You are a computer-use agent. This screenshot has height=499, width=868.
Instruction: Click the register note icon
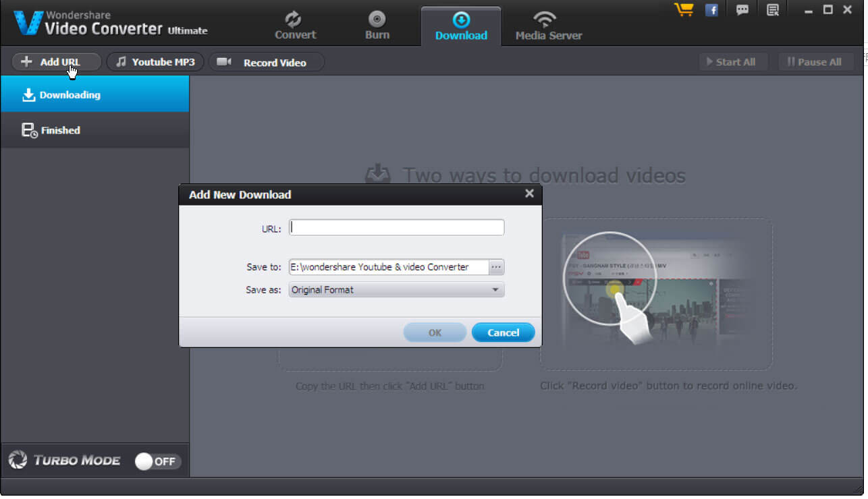773,10
